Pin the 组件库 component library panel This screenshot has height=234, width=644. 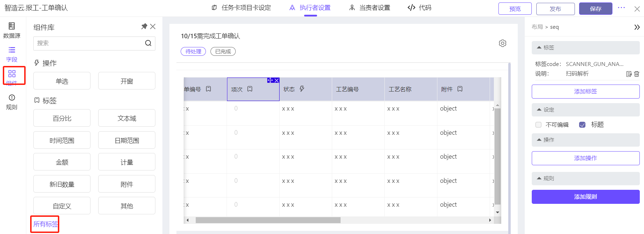[144, 27]
